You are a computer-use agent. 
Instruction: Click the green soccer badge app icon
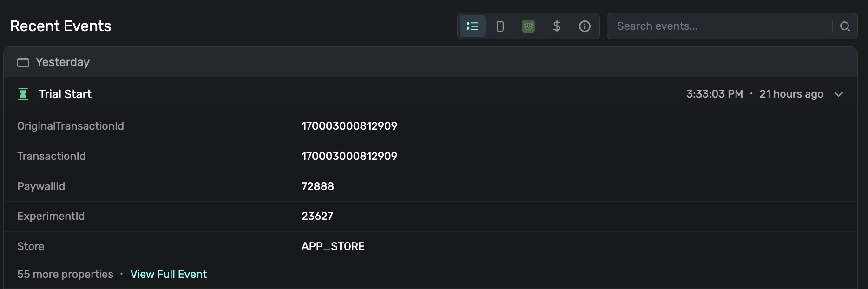(528, 26)
